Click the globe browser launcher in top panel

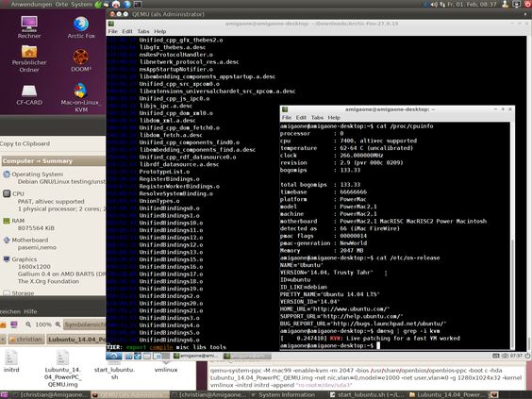click(x=127, y=4)
